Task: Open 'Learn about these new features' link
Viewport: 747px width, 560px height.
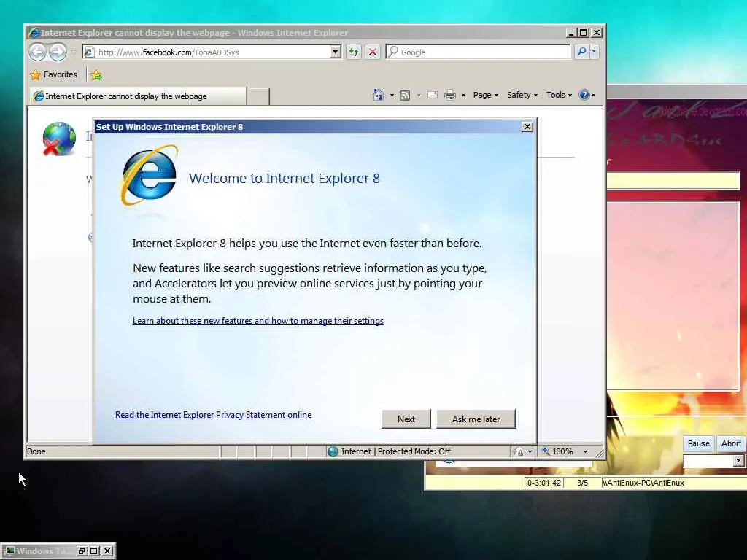Action: 258,321
